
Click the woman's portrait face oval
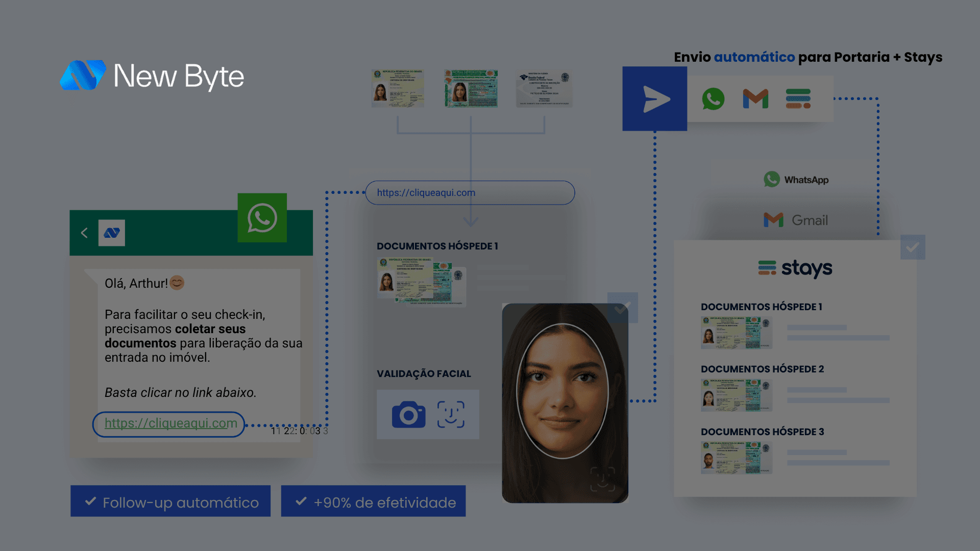[x=563, y=391]
